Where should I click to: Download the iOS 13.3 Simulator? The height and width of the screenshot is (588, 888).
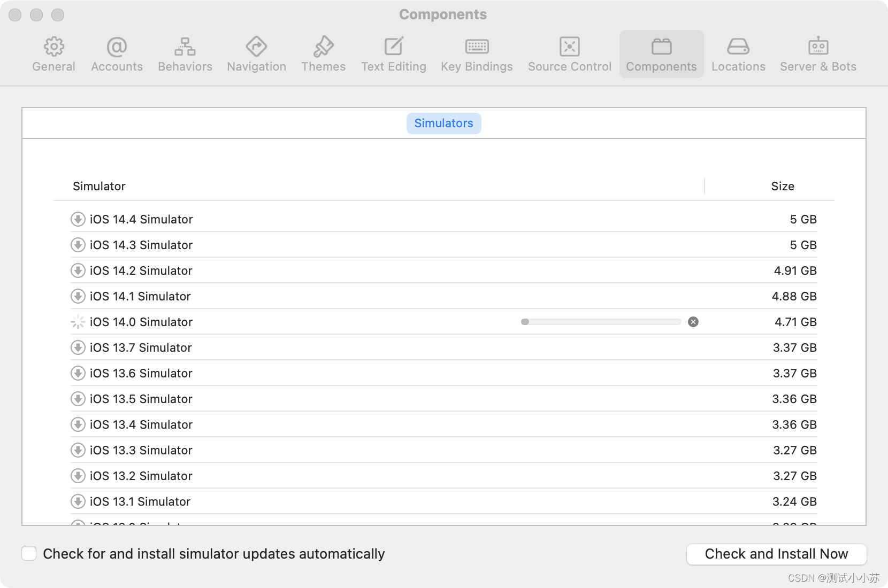[78, 450]
